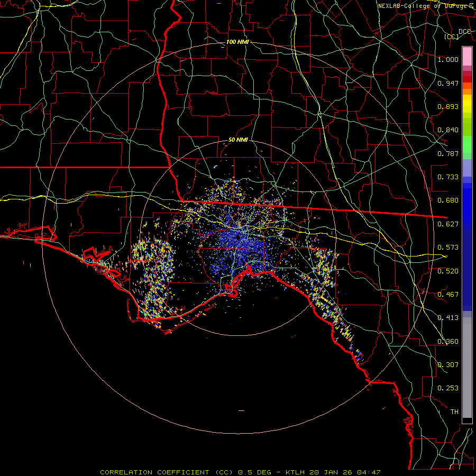The height and width of the screenshot is (476, 476).
Task: Click the 0.947 scale value
Action: [448, 83]
